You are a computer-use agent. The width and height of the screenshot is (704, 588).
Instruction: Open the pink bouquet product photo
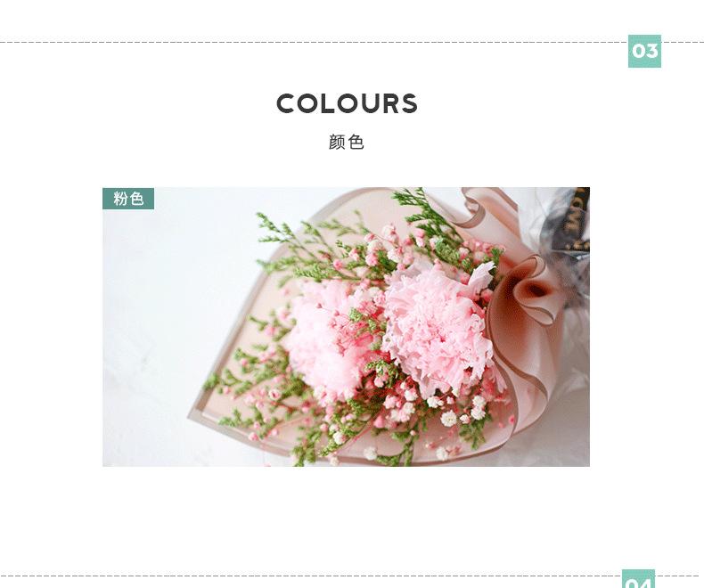pyautogui.click(x=346, y=327)
